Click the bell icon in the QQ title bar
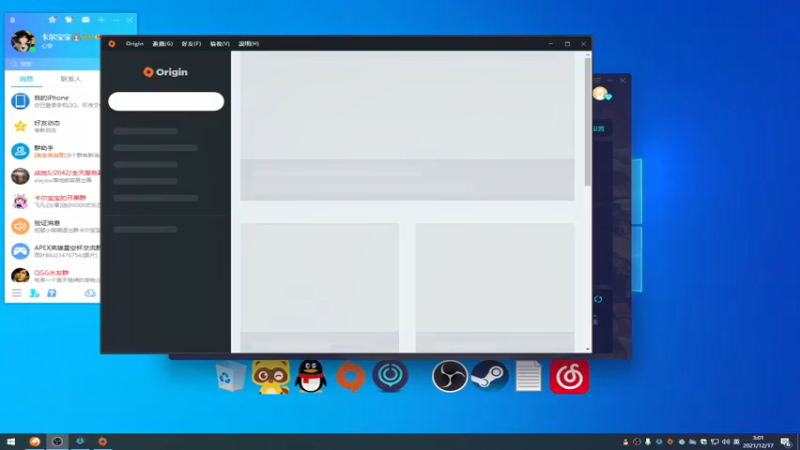The height and width of the screenshot is (450, 800). (x=13, y=20)
